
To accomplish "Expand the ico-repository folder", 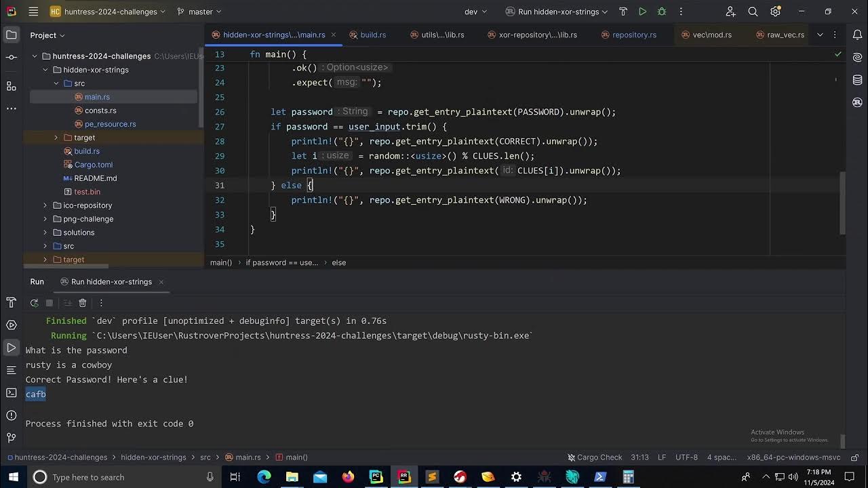I will [45, 205].
